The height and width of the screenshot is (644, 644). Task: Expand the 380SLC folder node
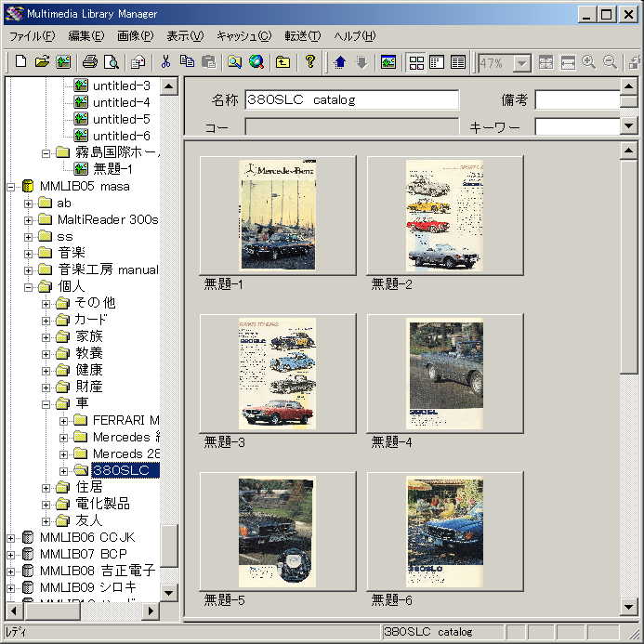pos(63,471)
